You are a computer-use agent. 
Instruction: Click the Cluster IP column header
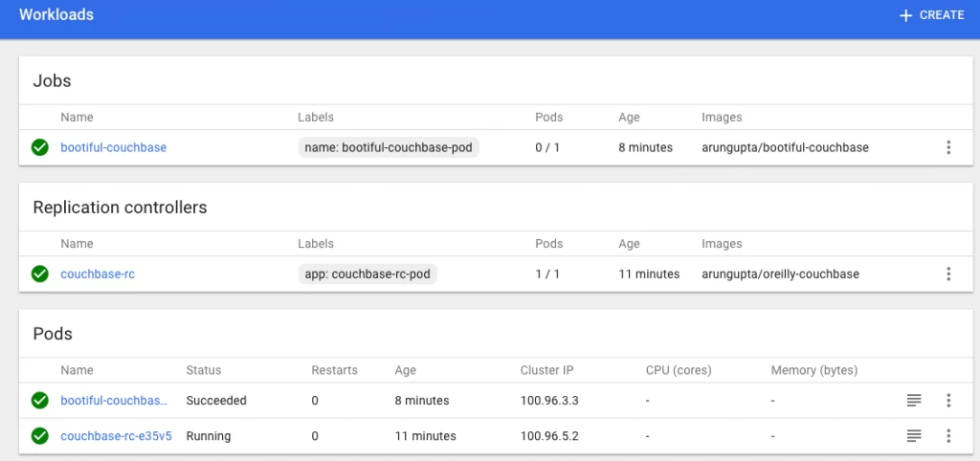[x=546, y=370]
